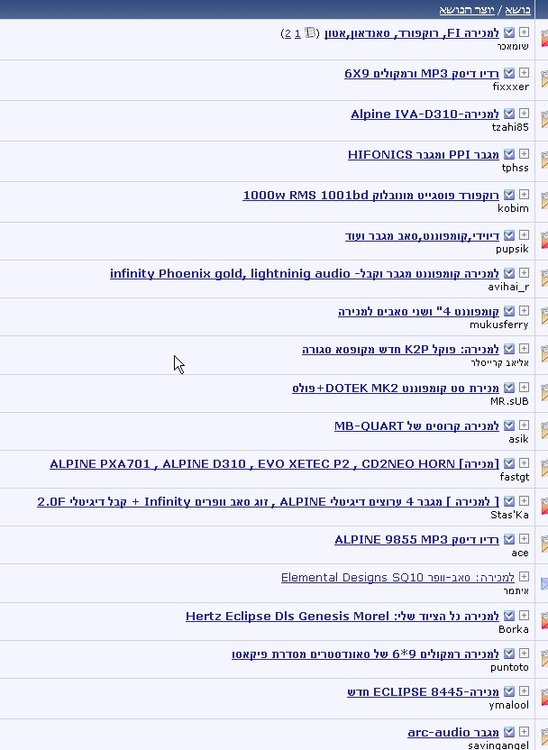Open the MB-QUART crossovers thread

click(x=416, y=426)
